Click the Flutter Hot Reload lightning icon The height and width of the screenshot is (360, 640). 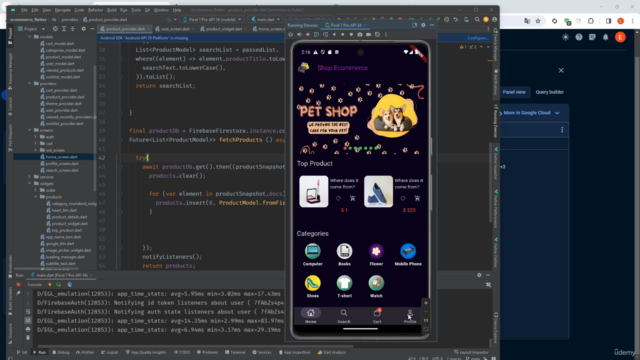click(x=50, y=284)
